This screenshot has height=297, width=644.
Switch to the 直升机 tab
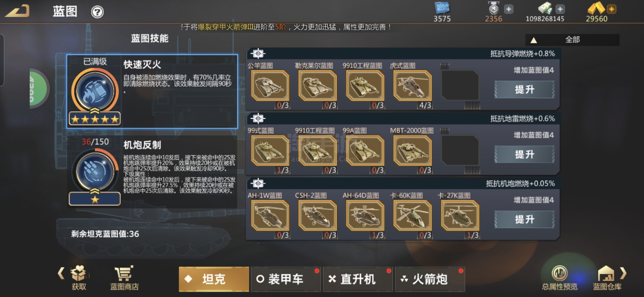point(358,279)
